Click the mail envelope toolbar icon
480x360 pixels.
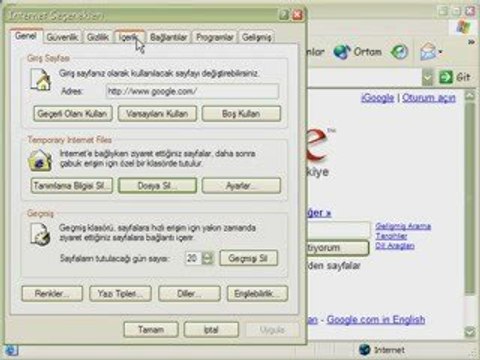pos(429,52)
